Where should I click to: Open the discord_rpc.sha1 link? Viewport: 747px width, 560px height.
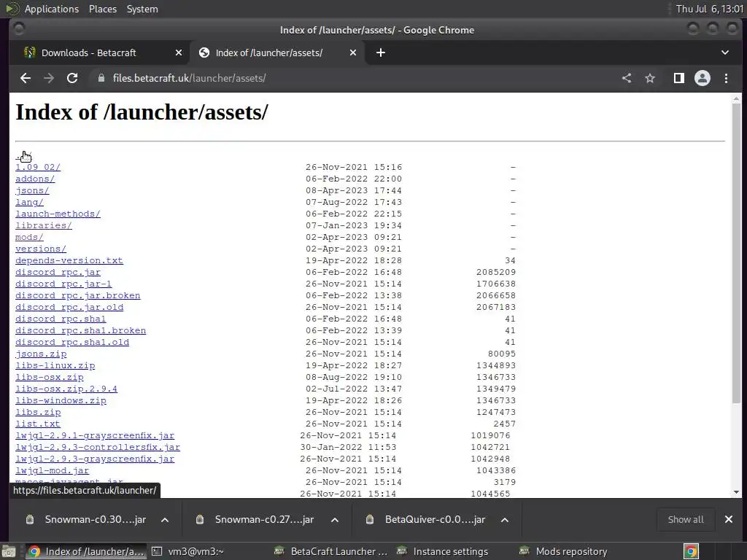pos(61,319)
